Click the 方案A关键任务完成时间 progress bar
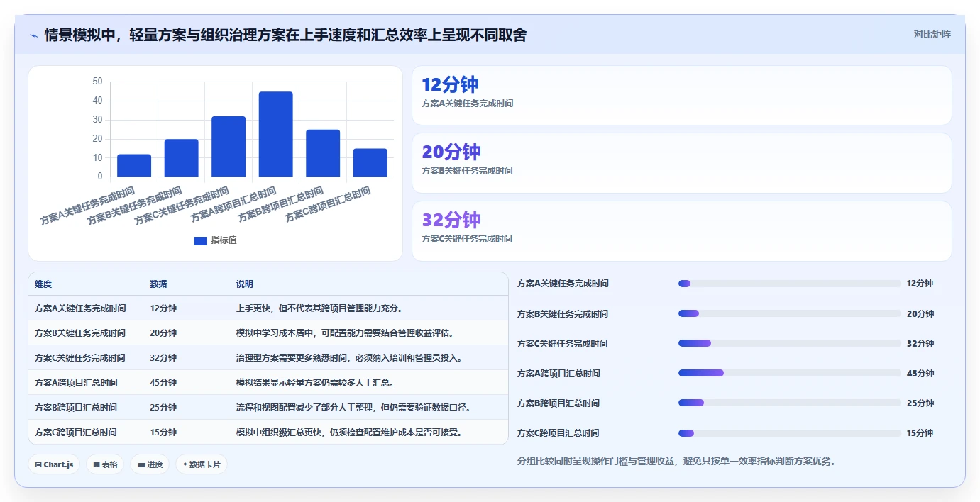 pos(790,284)
